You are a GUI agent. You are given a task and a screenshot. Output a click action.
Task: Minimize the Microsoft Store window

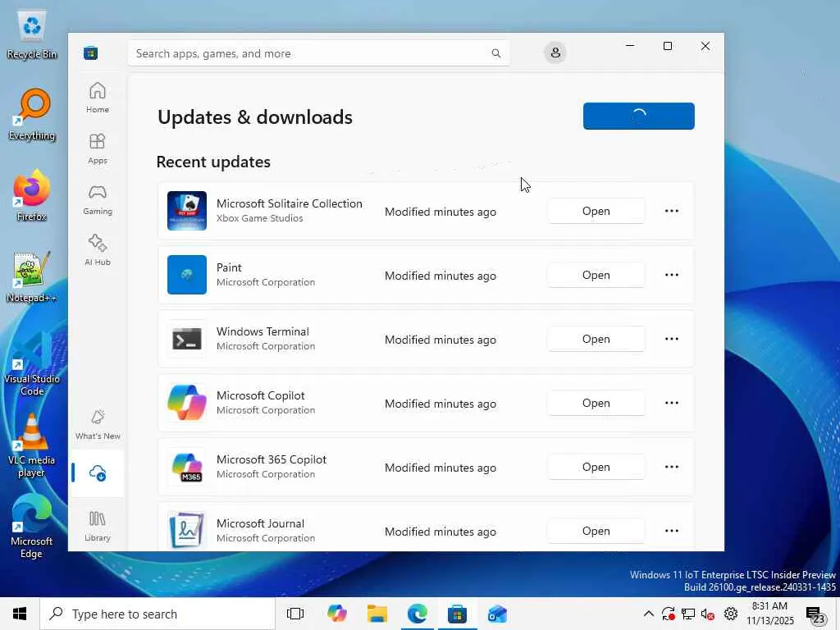(x=630, y=46)
